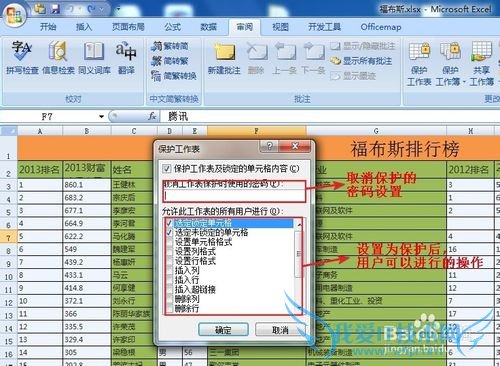Click the 取消 button in dialog
Screen dimensions: 500x366
pyautogui.click(x=280, y=330)
